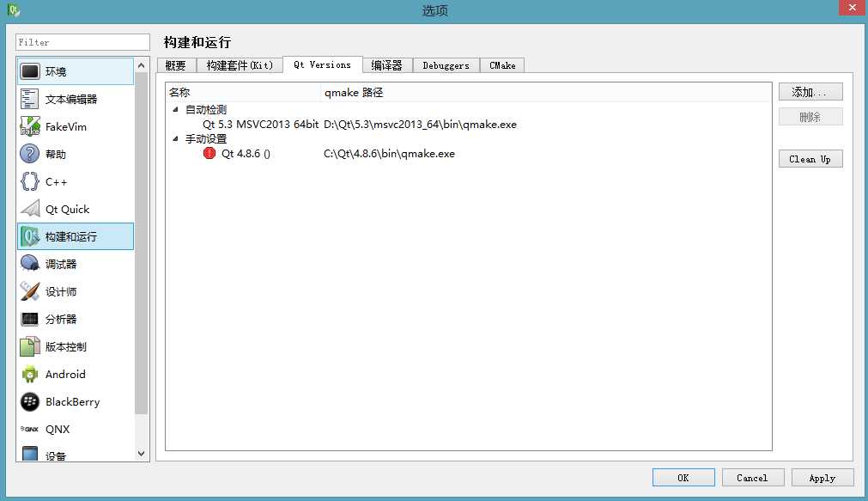
Task: Collapse the 手动设置 tree group
Action: tap(175, 138)
